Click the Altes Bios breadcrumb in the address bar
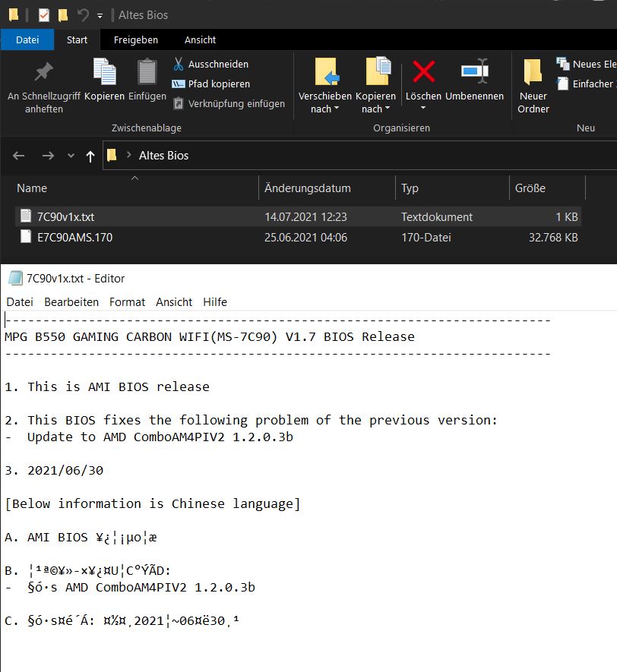617x672 pixels. click(163, 156)
